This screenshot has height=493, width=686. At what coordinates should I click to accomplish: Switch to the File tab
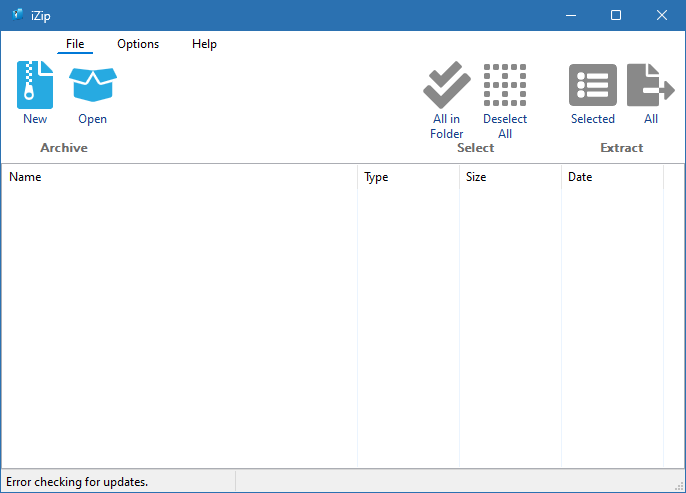(75, 44)
